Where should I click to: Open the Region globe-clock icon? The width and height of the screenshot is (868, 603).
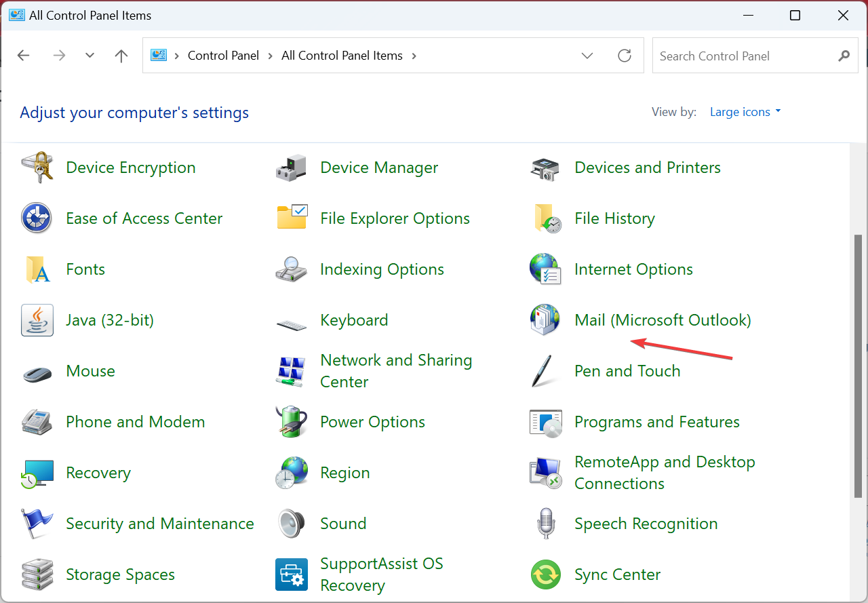click(292, 473)
